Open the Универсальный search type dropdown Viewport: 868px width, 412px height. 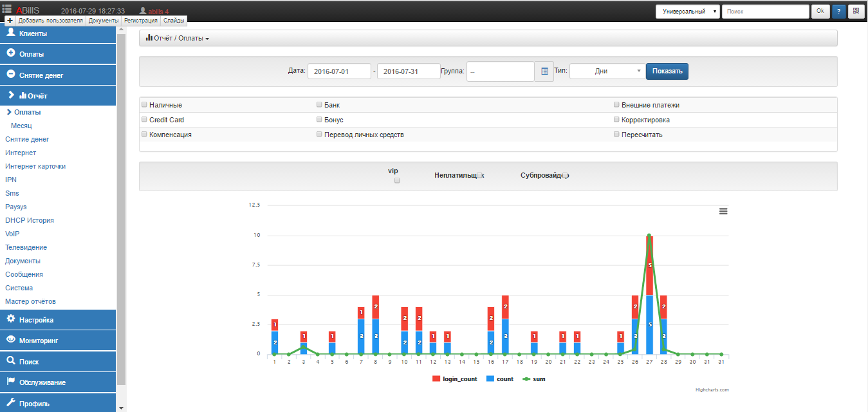pos(687,12)
